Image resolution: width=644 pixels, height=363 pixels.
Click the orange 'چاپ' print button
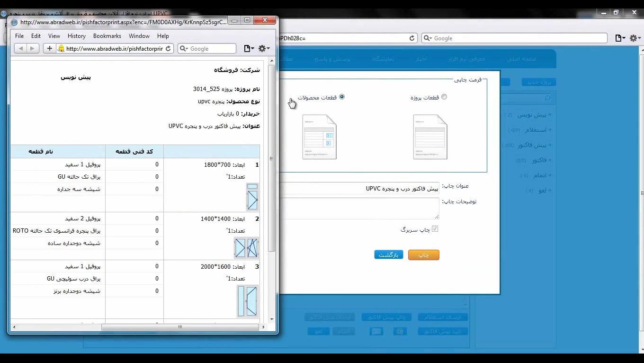click(x=424, y=255)
